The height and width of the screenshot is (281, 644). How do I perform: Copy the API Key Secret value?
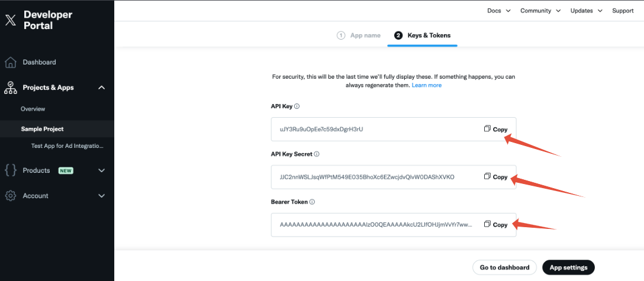coord(496,177)
